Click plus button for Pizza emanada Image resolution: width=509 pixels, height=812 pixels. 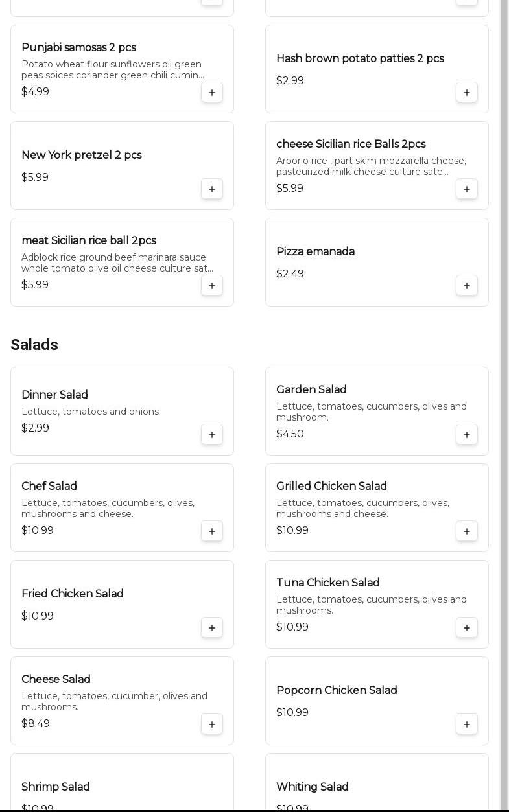(x=467, y=285)
